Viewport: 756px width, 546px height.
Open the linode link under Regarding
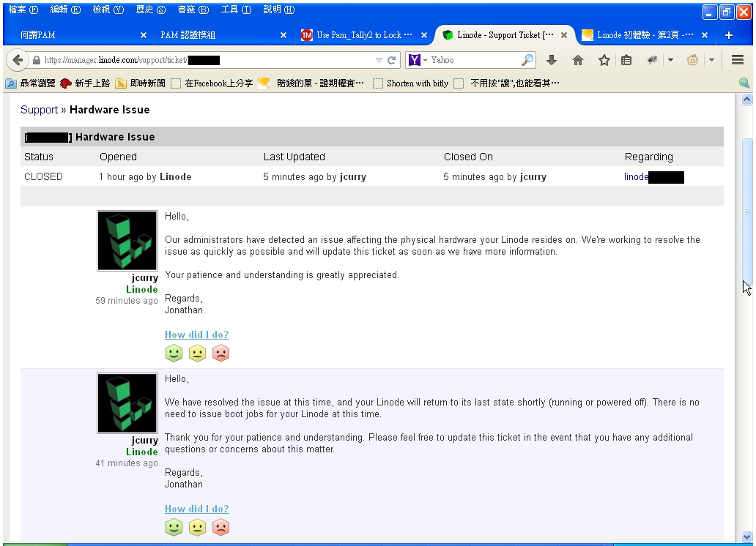(635, 177)
